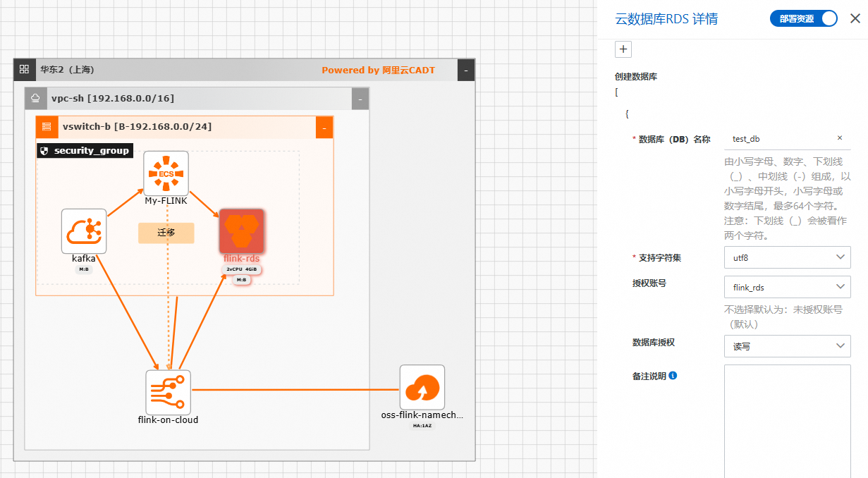The image size is (868, 478).
Task: Click the vpc-sh cloud icon
Action: (35, 99)
